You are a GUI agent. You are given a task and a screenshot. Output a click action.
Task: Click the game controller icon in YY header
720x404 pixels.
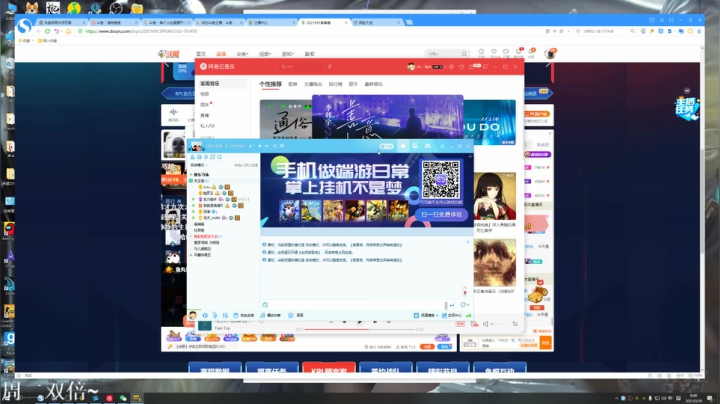[428, 146]
